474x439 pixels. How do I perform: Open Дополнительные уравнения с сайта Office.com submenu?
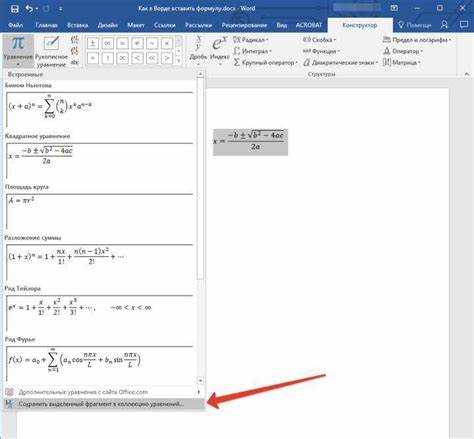click(104, 392)
